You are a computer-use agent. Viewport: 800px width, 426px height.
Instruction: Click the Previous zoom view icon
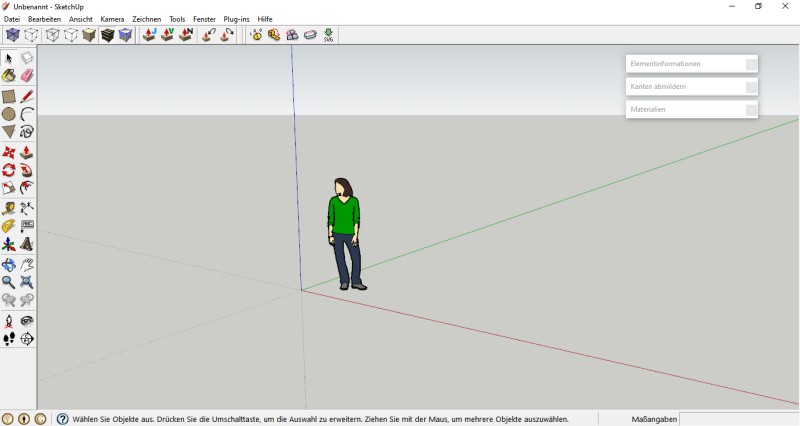(9, 300)
